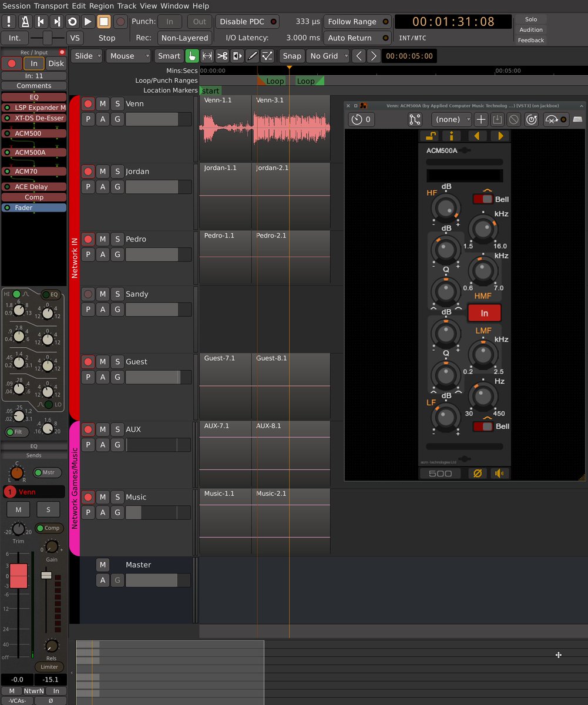Toggle record-arm on Sandy track
Viewport: 588px width, 705px height.
click(x=88, y=294)
